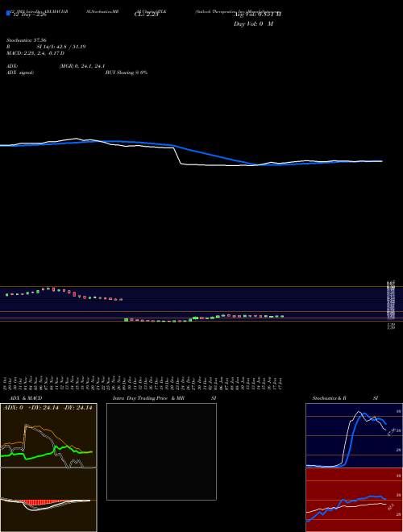The height and width of the screenshot is (532, 403).
Task: Click the 'ADX signal:' label
Action: click(x=20, y=73)
